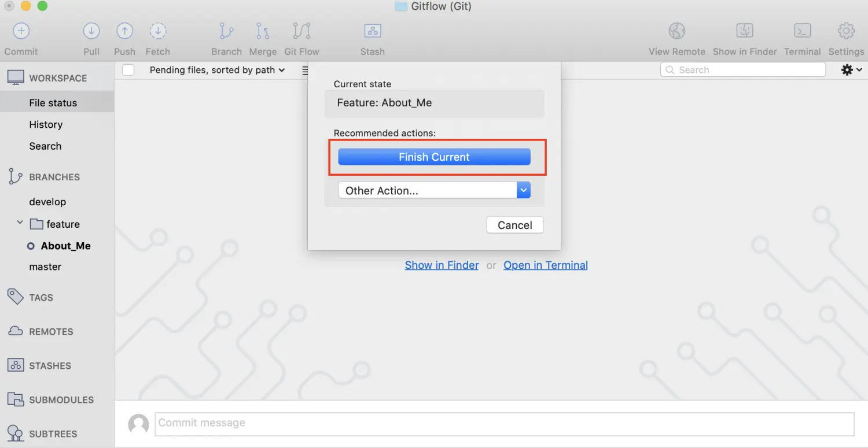Click Show in Finder toolbar icon

click(744, 31)
